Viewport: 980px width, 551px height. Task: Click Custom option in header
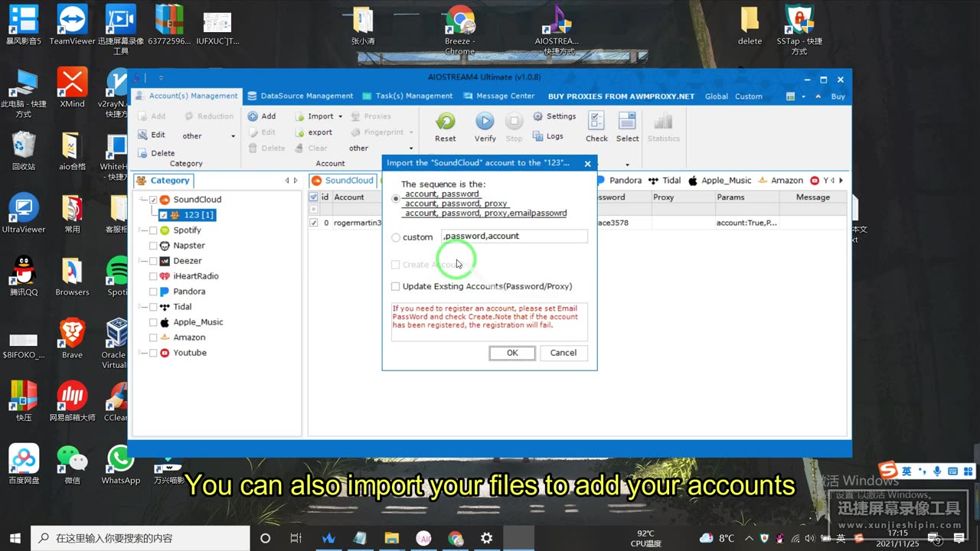click(x=749, y=96)
